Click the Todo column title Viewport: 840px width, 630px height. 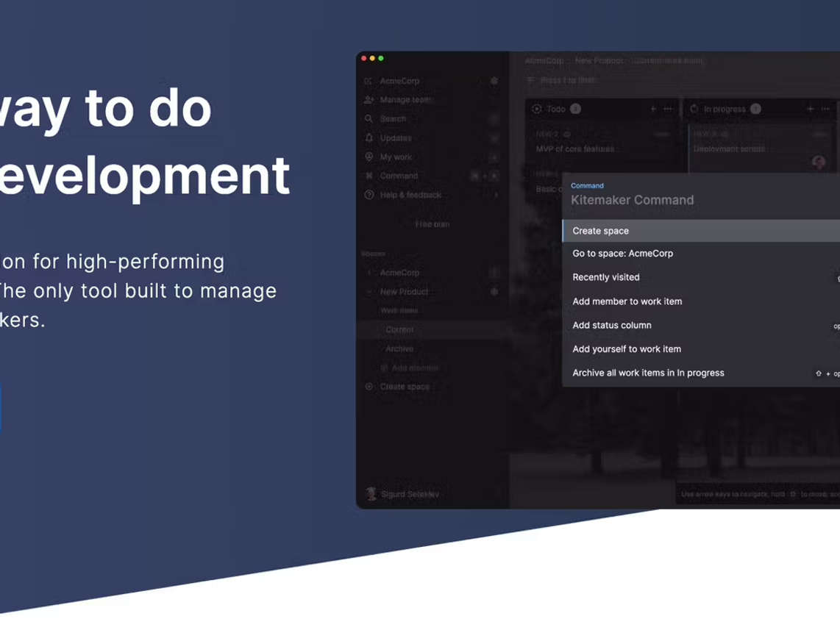point(555,109)
